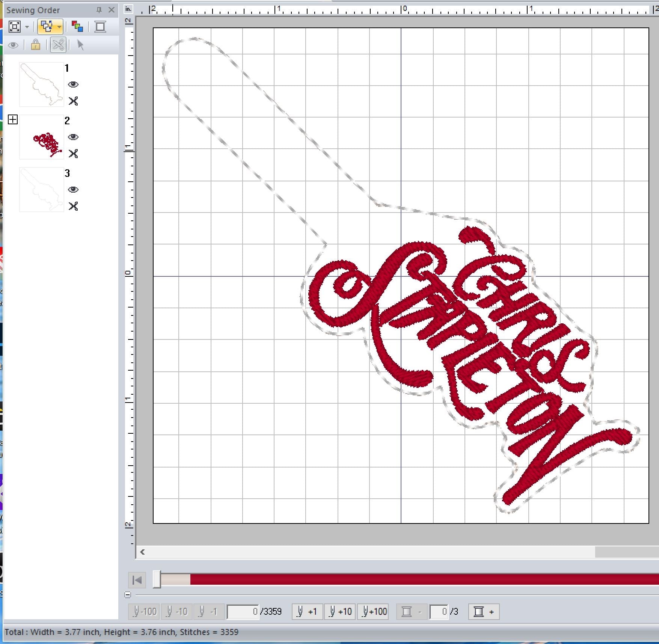The width and height of the screenshot is (659, 644).
Task: Click the thread spool icon in the panel toolbar
Action: pyautogui.click(x=100, y=27)
